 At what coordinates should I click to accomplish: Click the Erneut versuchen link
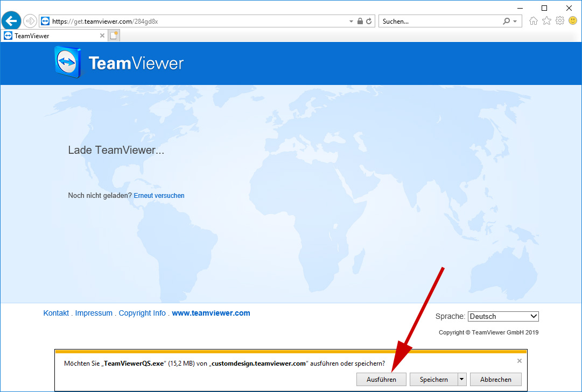click(x=159, y=195)
